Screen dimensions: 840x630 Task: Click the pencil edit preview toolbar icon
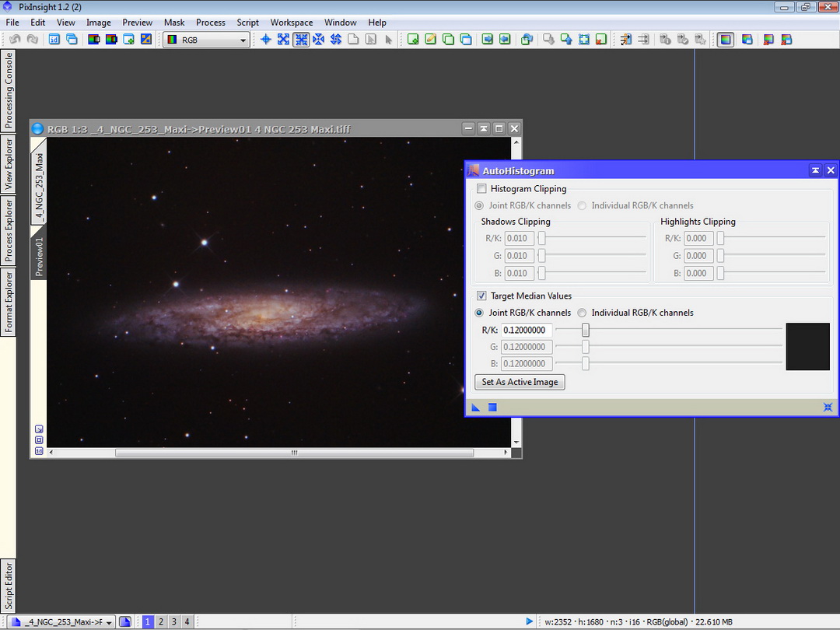[x=431, y=40]
